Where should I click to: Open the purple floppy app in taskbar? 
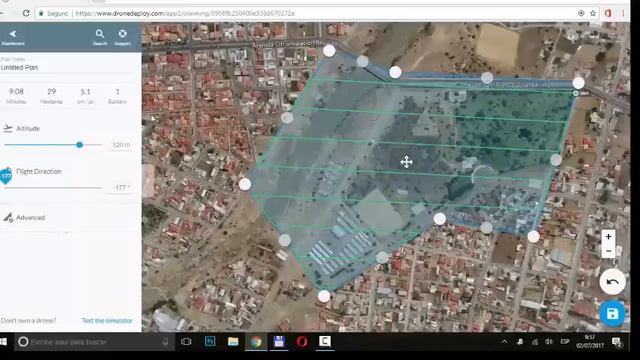[279, 342]
